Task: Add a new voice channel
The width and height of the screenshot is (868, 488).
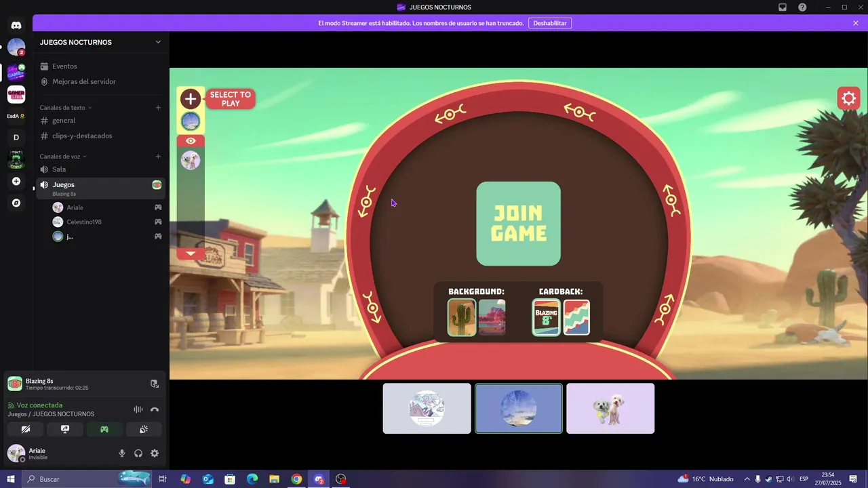Action: (x=158, y=157)
